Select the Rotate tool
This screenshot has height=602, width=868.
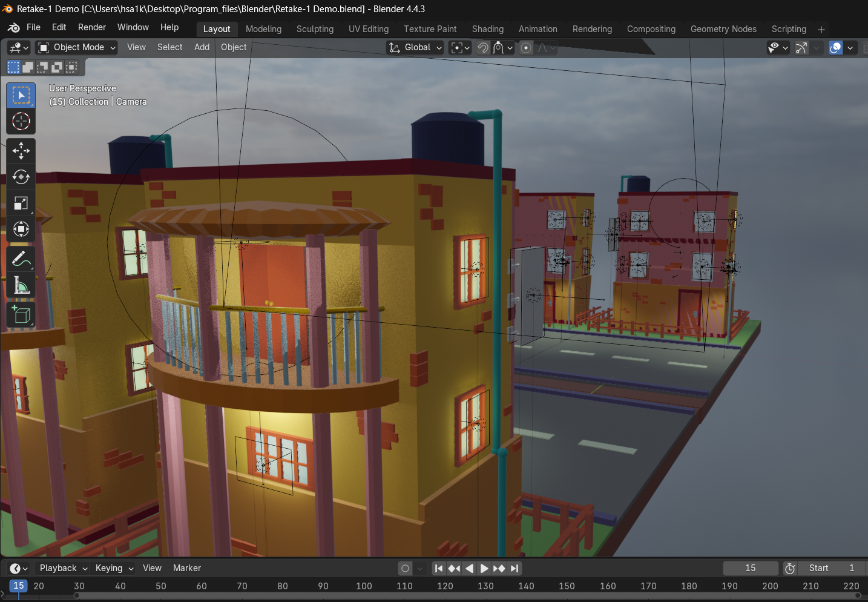pos(21,177)
